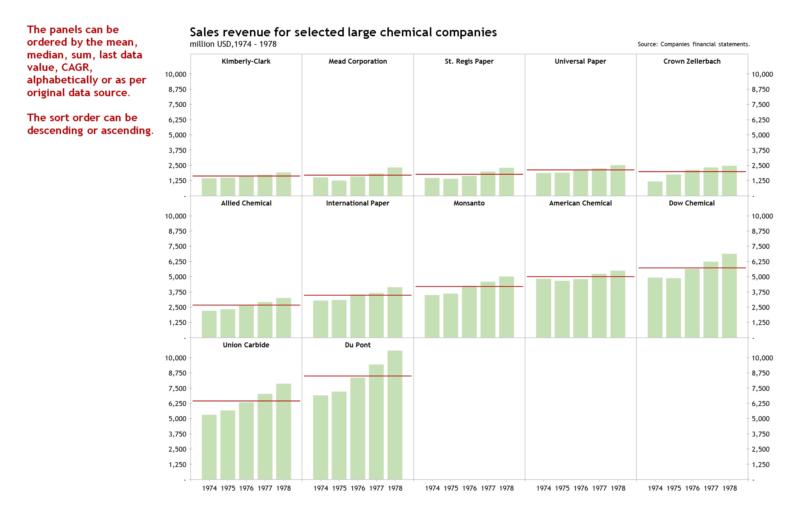Select the Universal Paper panel title
Screen dimensions: 812x506
click(x=580, y=61)
